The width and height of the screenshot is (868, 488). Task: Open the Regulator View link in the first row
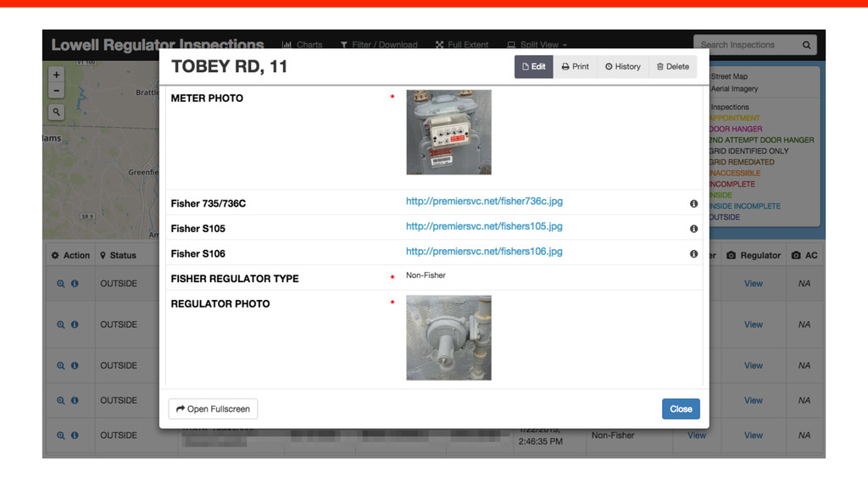coord(753,283)
